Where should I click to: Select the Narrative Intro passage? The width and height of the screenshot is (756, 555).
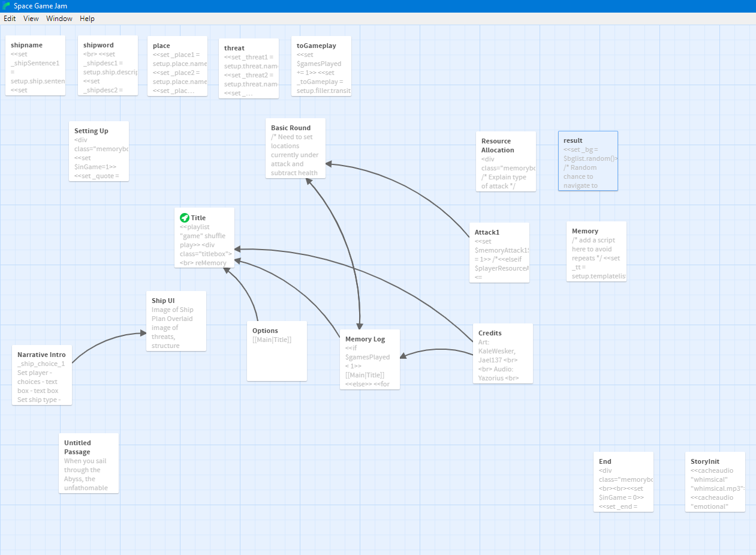click(x=42, y=375)
